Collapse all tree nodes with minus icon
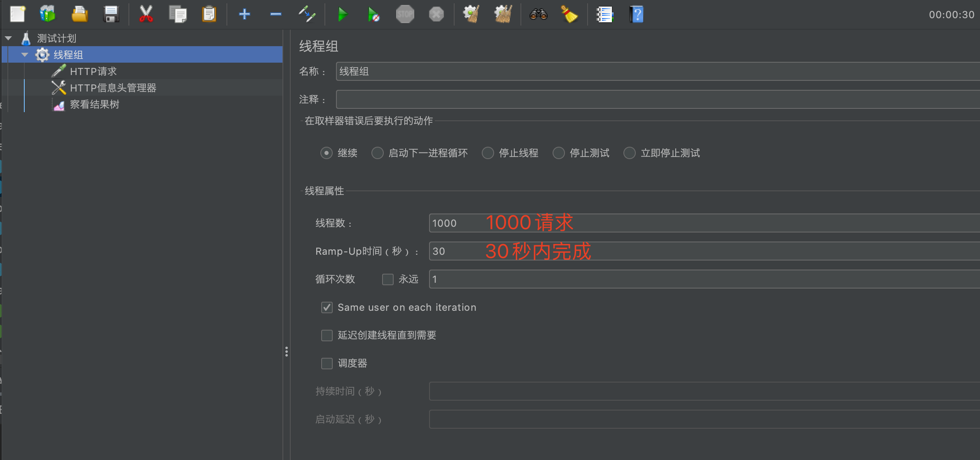Image resolution: width=980 pixels, height=460 pixels. [275, 14]
